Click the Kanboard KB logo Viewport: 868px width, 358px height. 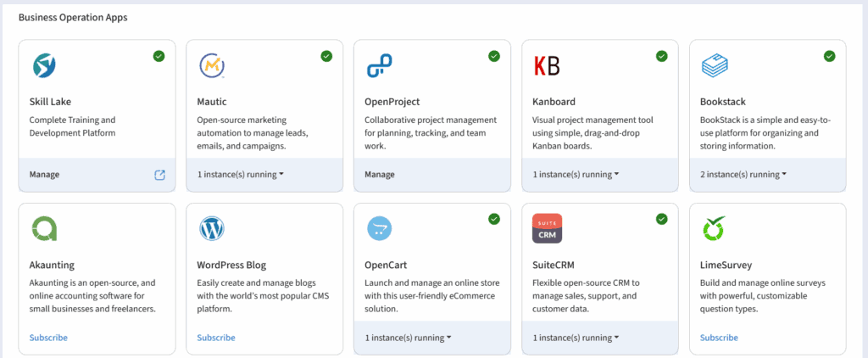pyautogui.click(x=547, y=66)
